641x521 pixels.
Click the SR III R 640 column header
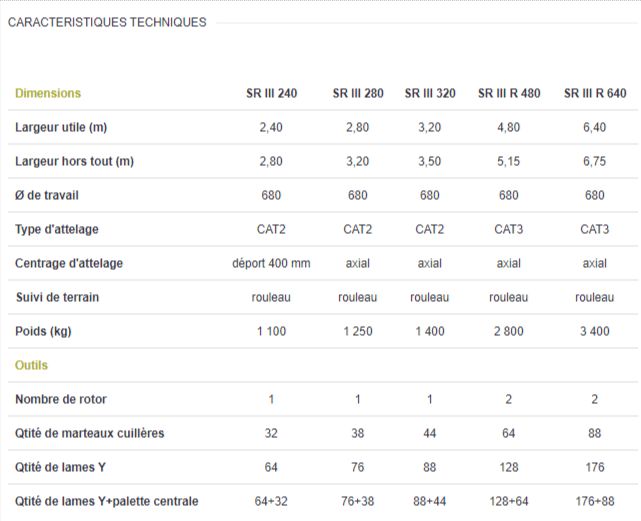pyautogui.click(x=595, y=94)
